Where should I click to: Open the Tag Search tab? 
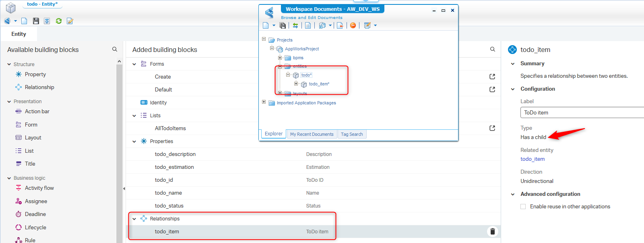coord(351,134)
